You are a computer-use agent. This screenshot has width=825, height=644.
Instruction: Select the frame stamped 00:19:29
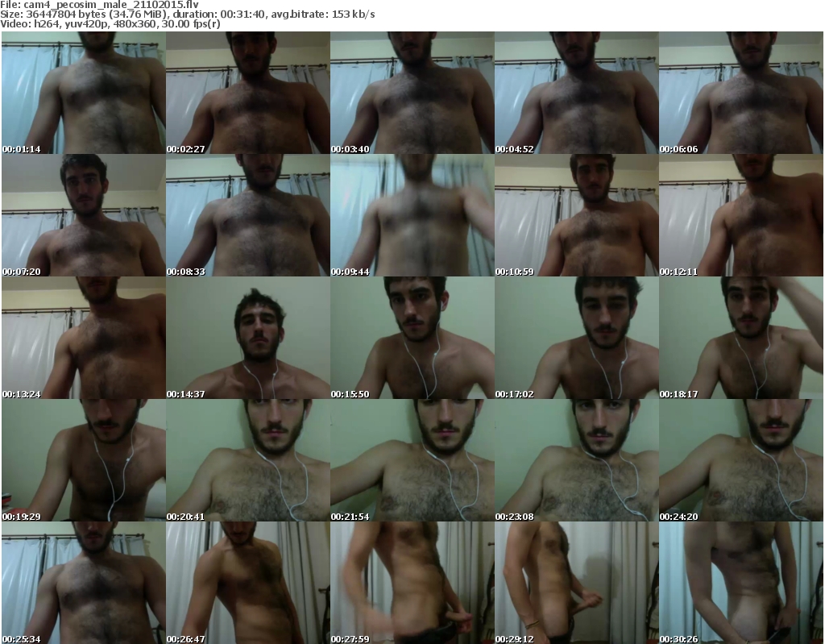(x=84, y=460)
